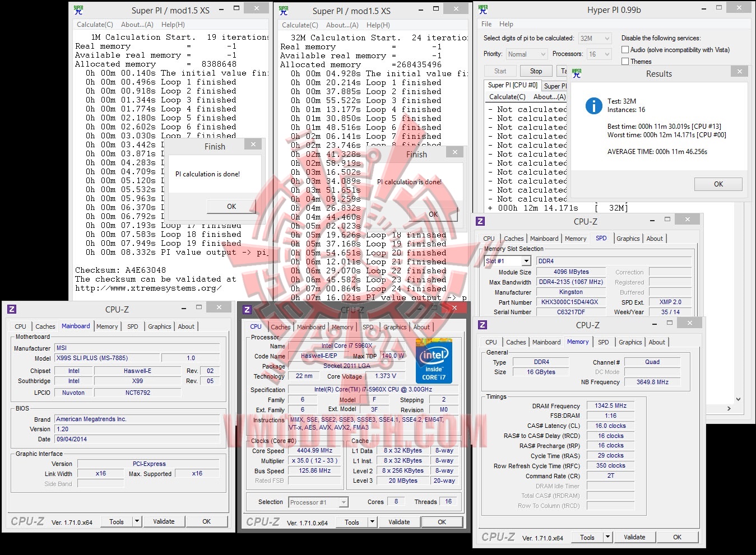756x555 pixels.
Task: Click the Model field X99S SLI PLUS (MS-7885)
Action: coord(107,358)
